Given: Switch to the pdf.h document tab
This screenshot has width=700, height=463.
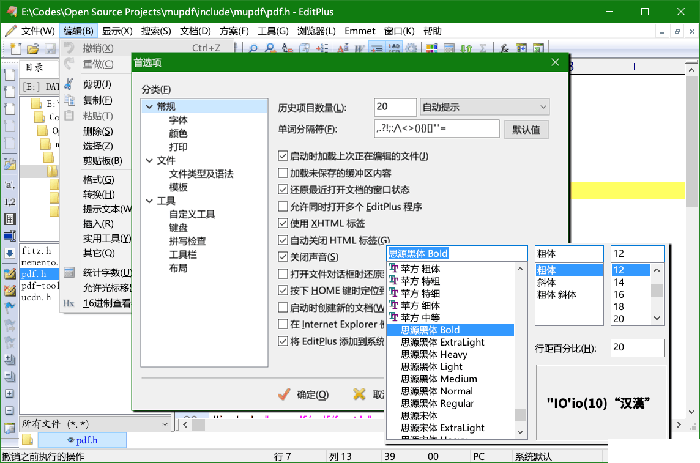Looking at the screenshot, I should (x=83, y=440).
